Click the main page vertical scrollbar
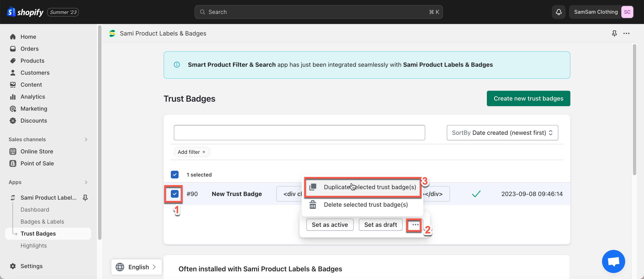644x279 pixels. tap(634, 110)
